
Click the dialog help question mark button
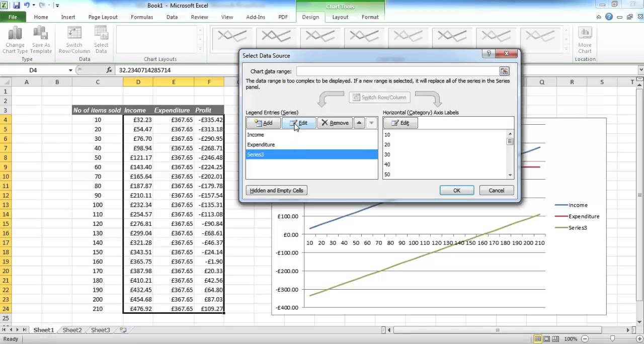coord(489,54)
